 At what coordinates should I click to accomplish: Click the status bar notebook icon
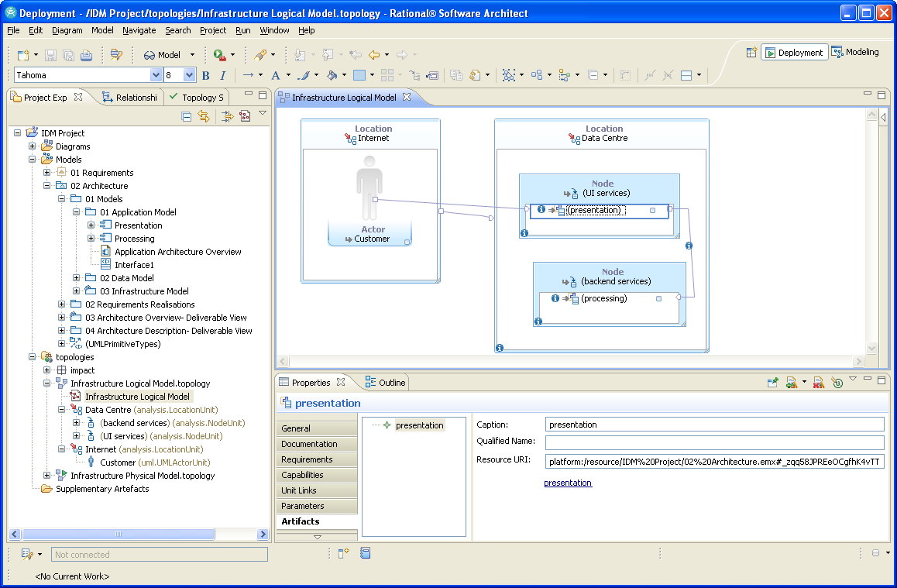[x=366, y=553]
